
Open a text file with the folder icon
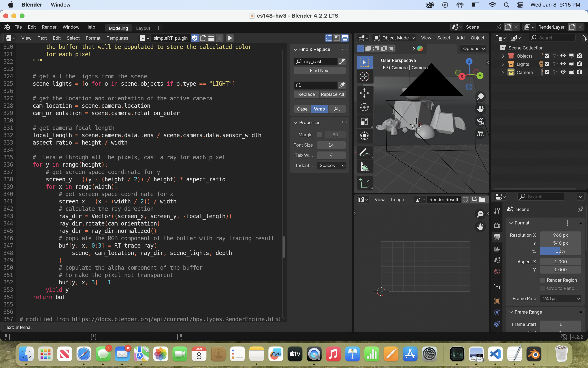(x=211, y=38)
